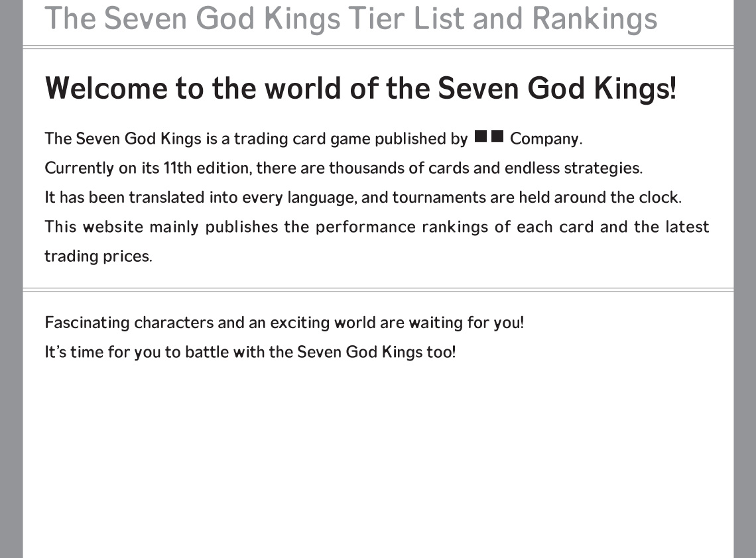Click the "Welcome to the world" heading
The image size is (756, 558).
click(361, 87)
